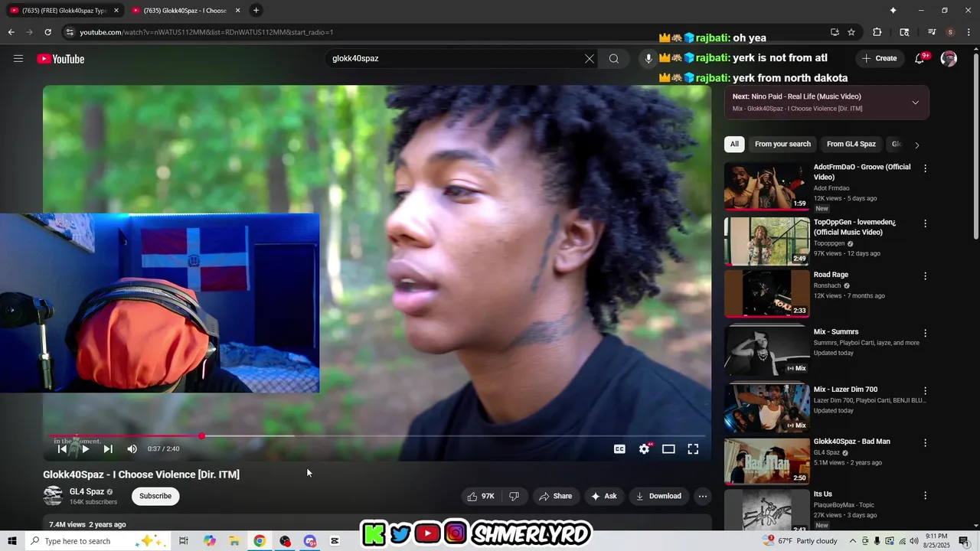980x551 pixels.
Task: Skip to next video
Action: coord(108,449)
